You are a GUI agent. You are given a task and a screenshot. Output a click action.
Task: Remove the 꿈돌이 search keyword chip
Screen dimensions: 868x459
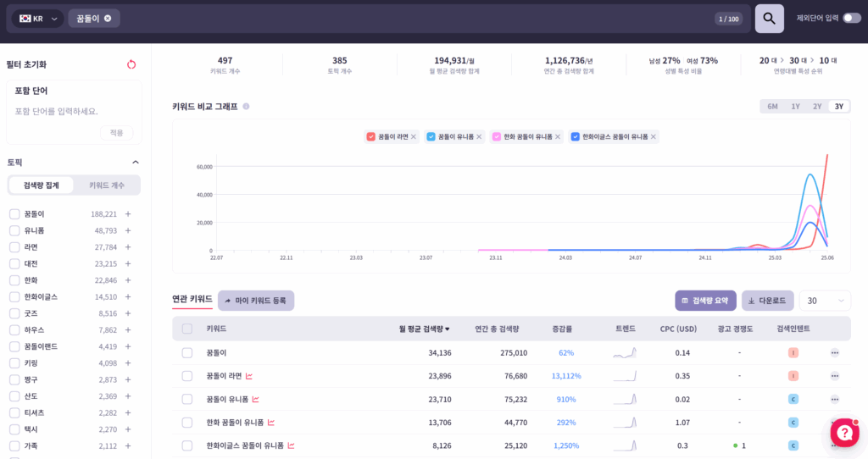pyautogui.click(x=108, y=19)
